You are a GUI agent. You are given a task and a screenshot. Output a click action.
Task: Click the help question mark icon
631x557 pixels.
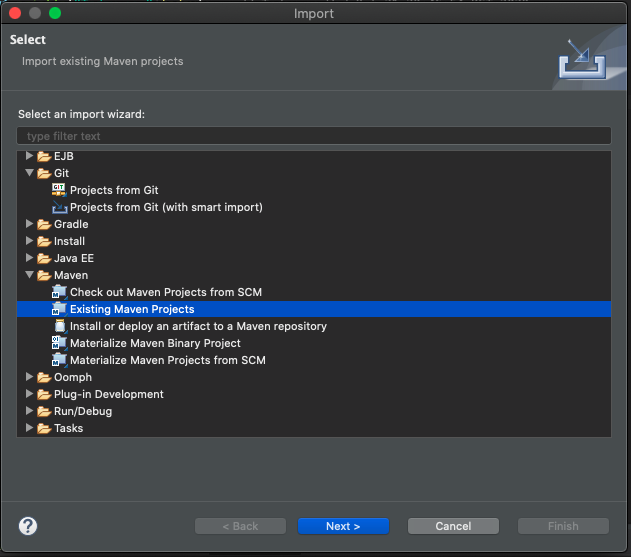[x=28, y=526]
